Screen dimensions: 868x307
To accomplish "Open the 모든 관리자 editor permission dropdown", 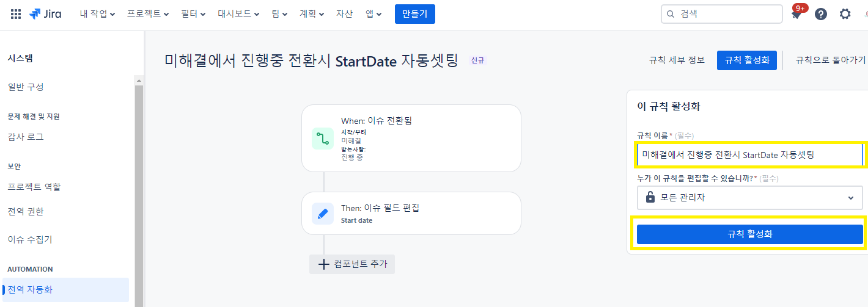I will point(750,198).
